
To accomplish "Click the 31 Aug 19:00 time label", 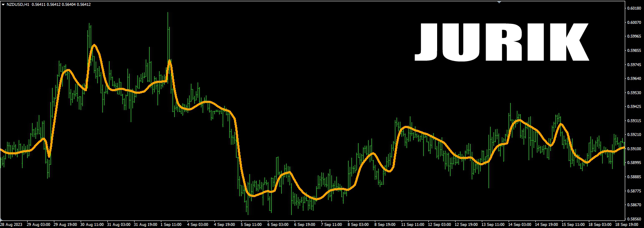I will (146, 225).
